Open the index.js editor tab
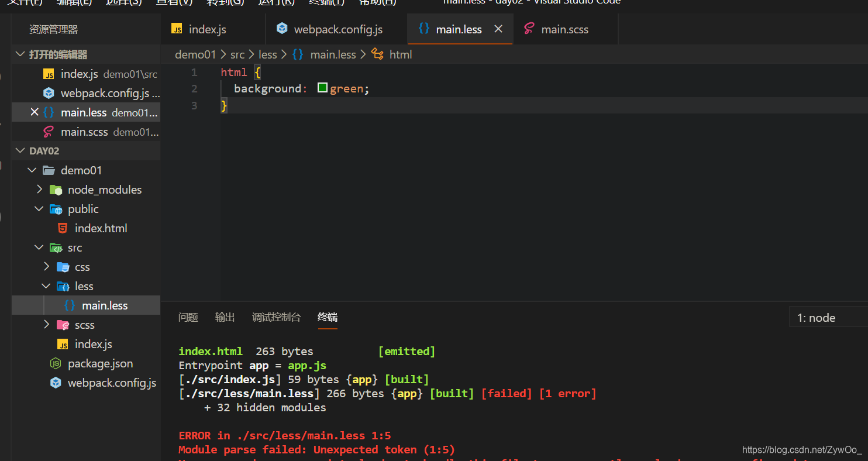 pyautogui.click(x=213, y=29)
